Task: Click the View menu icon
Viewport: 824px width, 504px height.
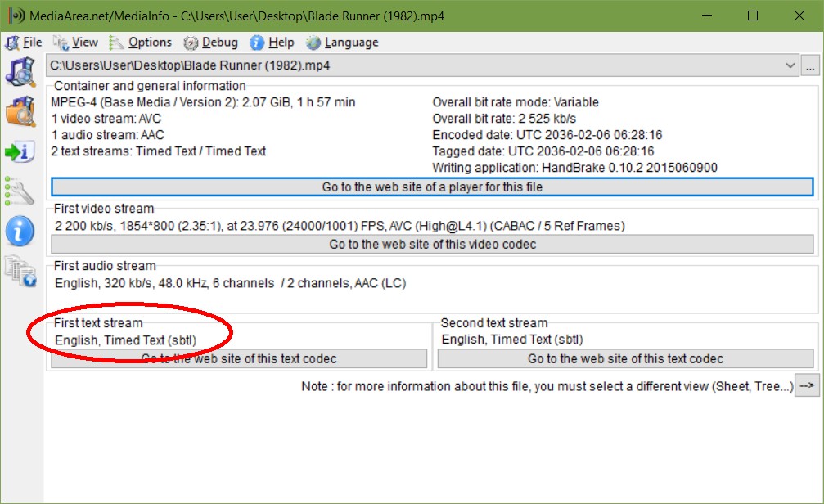Action: point(61,43)
